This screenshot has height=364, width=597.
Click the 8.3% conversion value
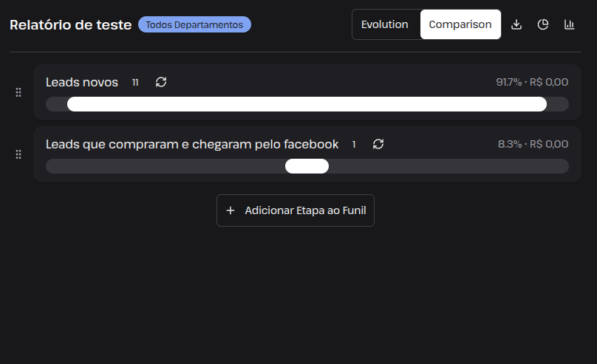pyautogui.click(x=510, y=144)
